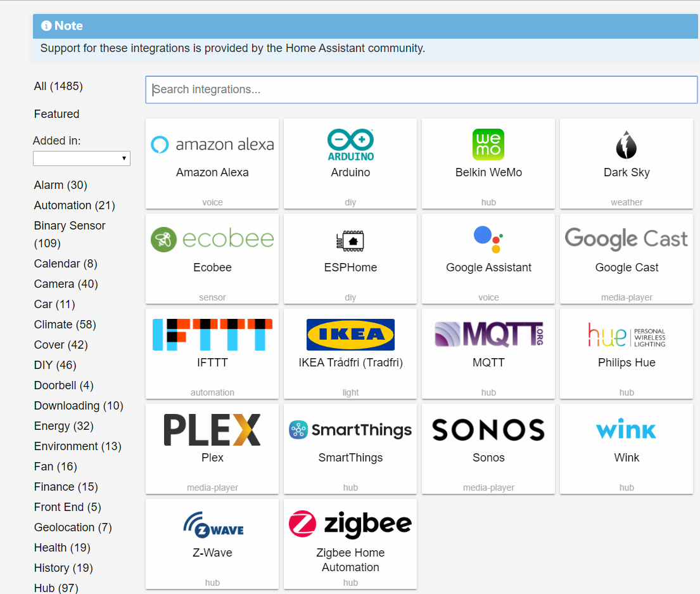This screenshot has height=594, width=700.
Task: Click the IKEA logo
Action: [350, 335]
